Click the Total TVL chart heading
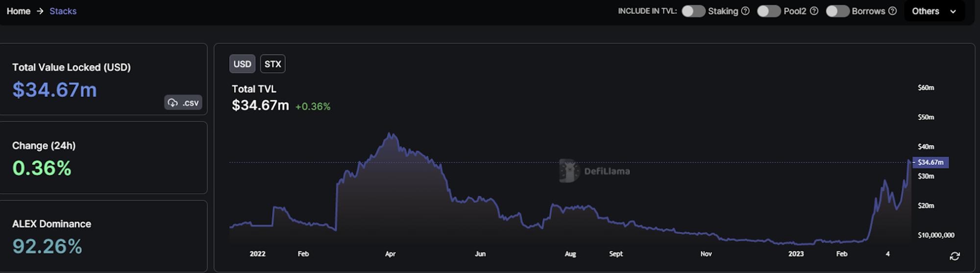Screen dimensions: 980x273 coord(254,89)
